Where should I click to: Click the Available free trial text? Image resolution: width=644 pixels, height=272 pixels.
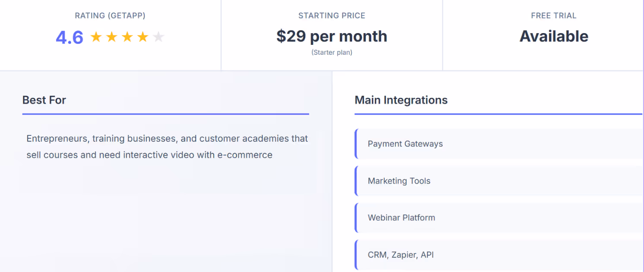click(x=554, y=36)
